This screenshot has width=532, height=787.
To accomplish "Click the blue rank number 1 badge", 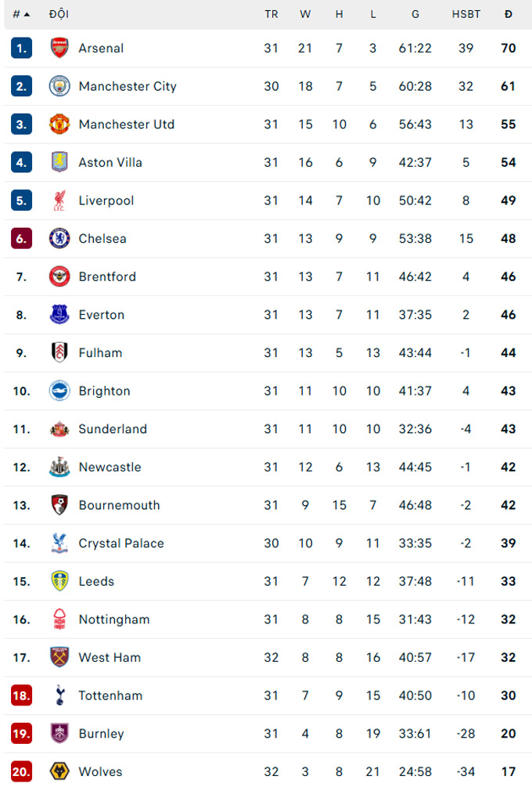I will click(21, 48).
